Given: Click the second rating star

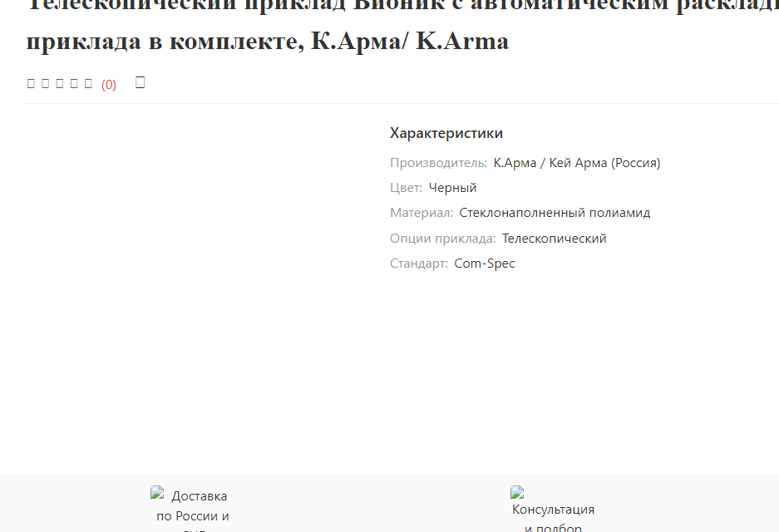Looking at the screenshot, I should pos(45,83).
